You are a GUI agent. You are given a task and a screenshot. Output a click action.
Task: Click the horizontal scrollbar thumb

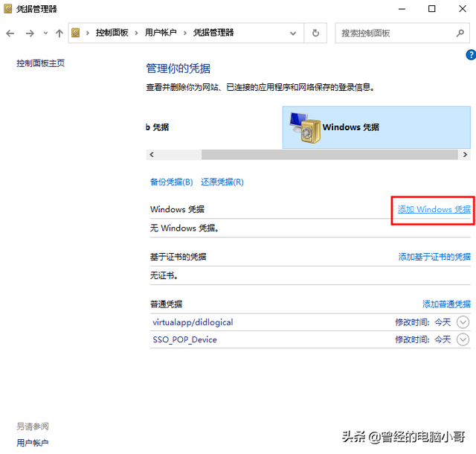[329, 154]
